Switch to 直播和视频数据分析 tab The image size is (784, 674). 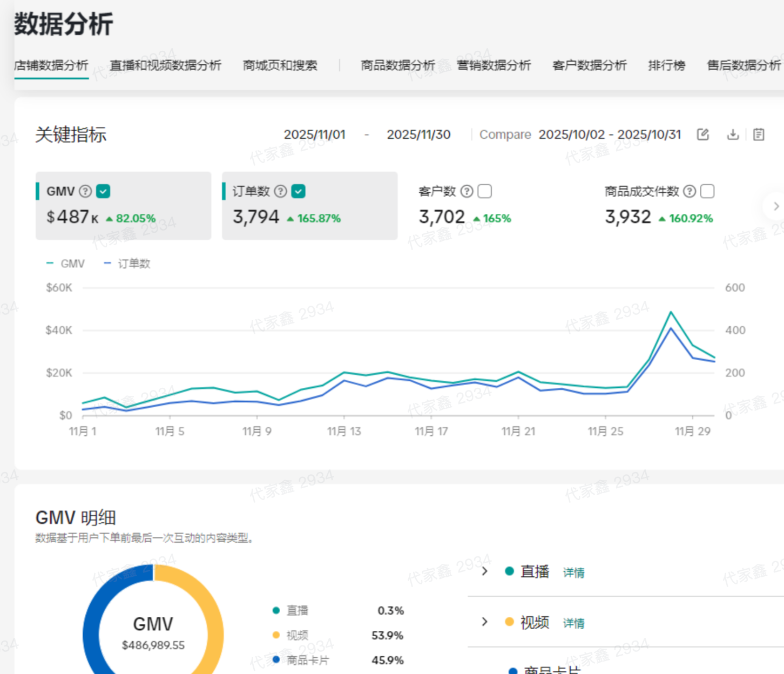(165, 65)
